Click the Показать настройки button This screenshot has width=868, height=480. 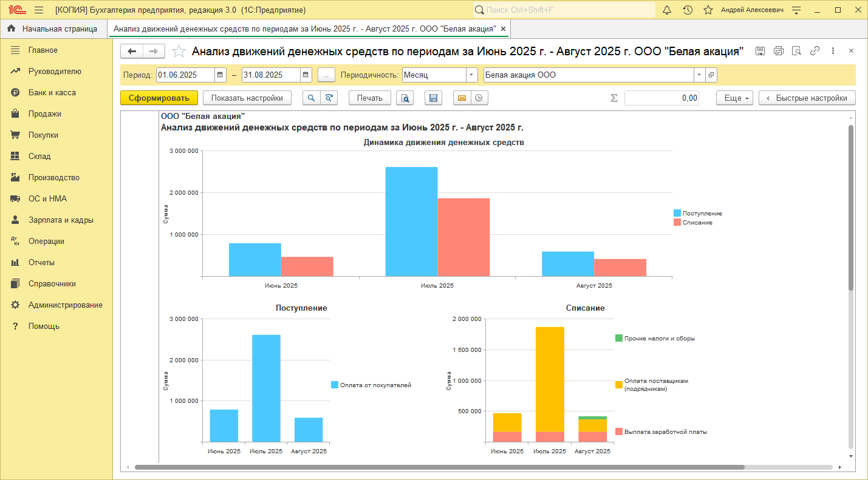[247, 98]
